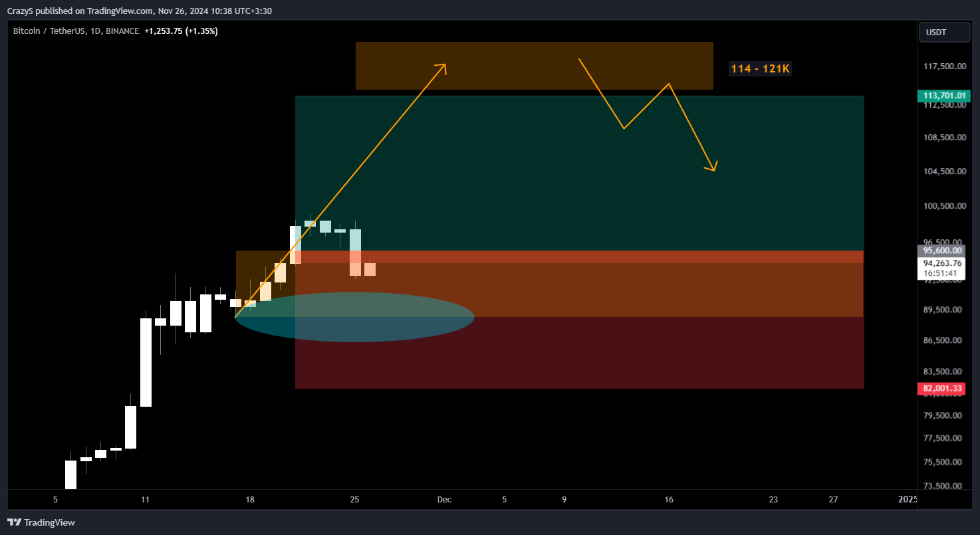The height and width of the screenshot is (535, 980).
Task: Click the 16:51:41 countdown timer
Action: (x=941, y=273)
